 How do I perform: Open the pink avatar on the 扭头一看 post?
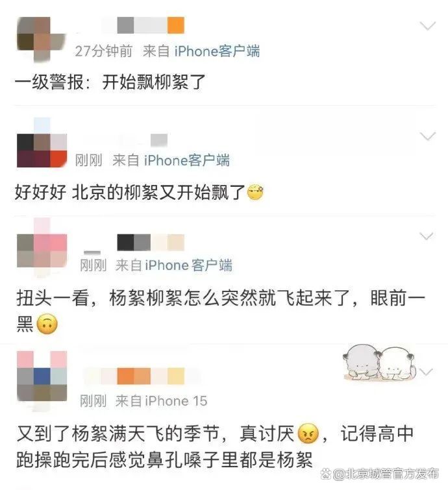(x=42, y=247)
